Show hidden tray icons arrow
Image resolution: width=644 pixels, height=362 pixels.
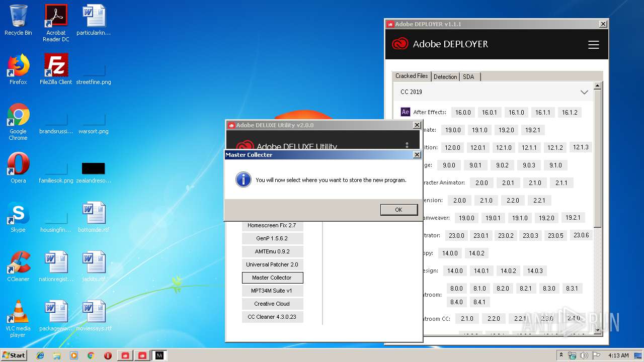561,355
